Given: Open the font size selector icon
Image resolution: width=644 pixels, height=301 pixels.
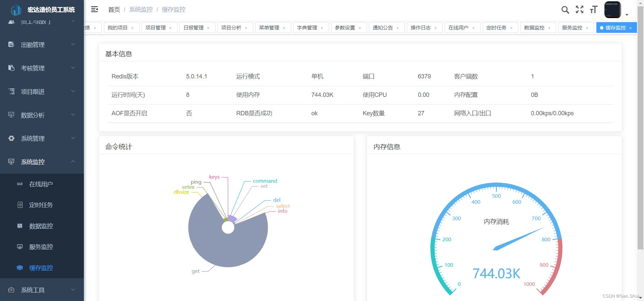Looking at the screenshot, I should pyautogui.click(x=594, y=10).
